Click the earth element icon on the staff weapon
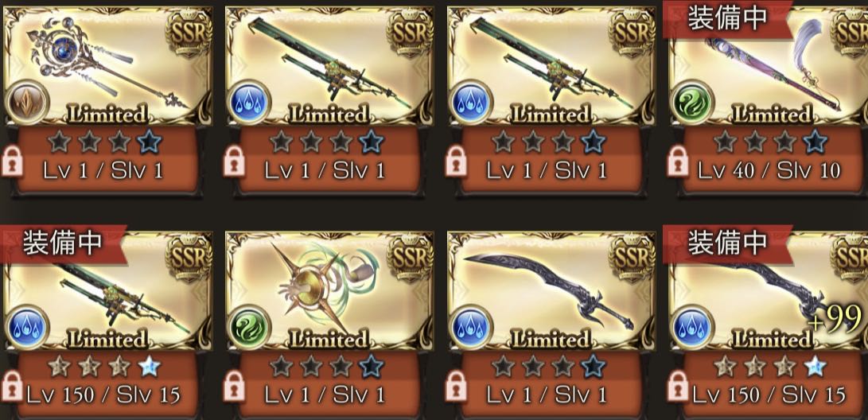The width and height of the screenshot is (868, 420). click(27, 103)
